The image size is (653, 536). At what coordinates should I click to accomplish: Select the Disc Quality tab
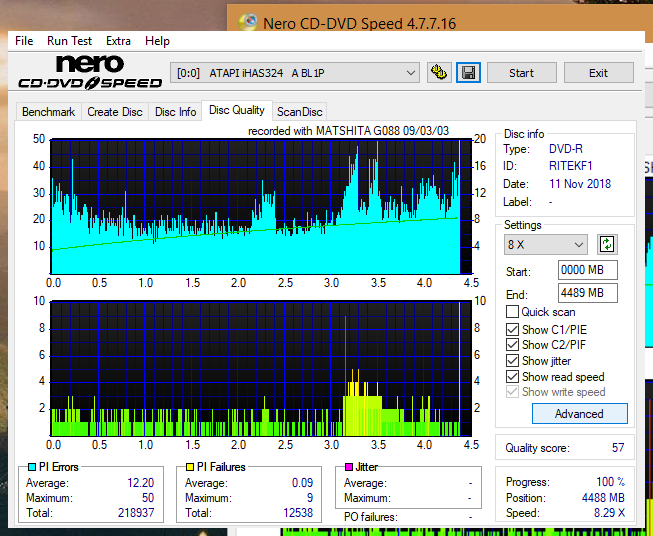(x=237, y=110)
